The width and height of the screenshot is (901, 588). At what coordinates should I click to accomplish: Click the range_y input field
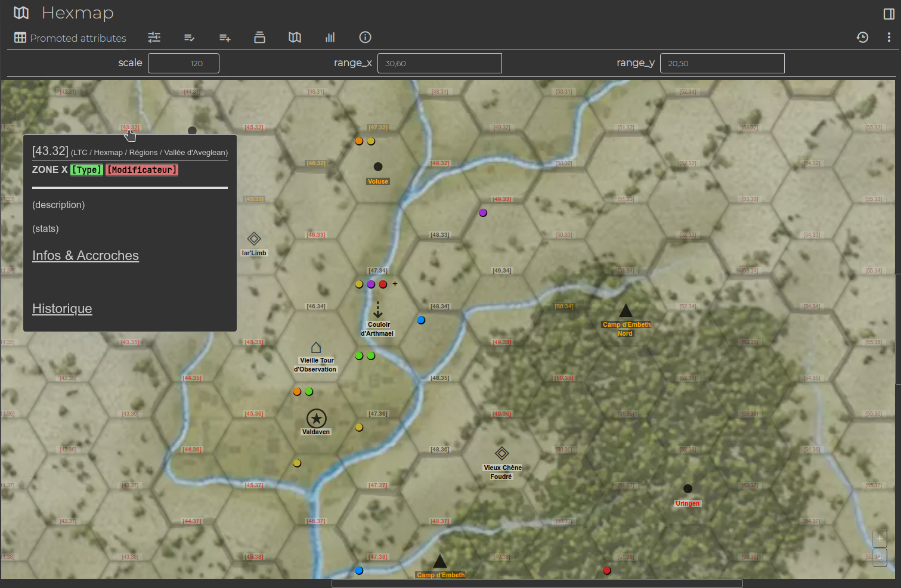tap(722, 63)
